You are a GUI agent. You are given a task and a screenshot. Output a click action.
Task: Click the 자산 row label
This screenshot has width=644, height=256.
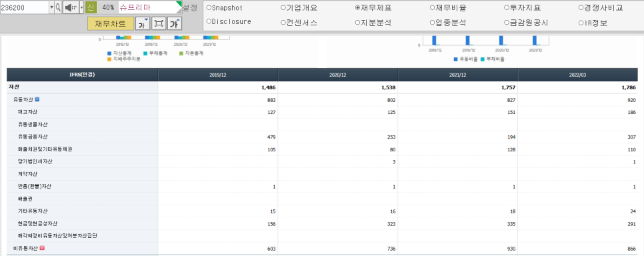[13, 87]
